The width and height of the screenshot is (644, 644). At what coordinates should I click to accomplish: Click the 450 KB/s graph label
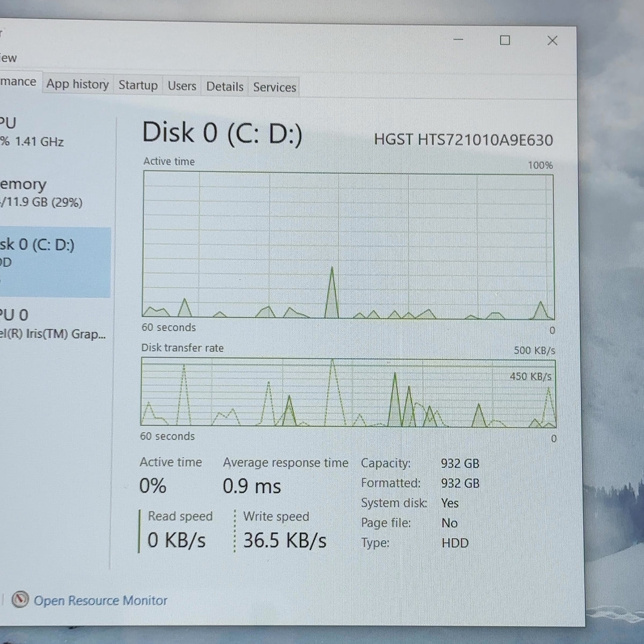pos(530,377)
